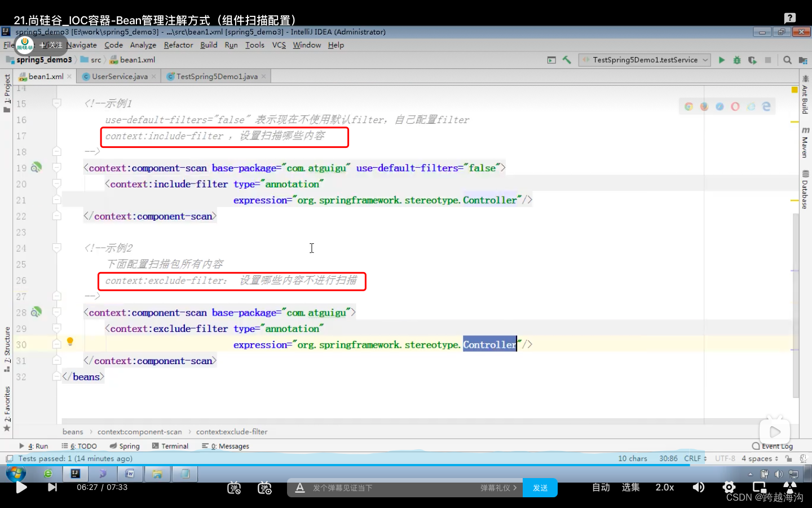Toggle the read-only lock icon in status bar
The image size is (812, 508).
tap(788, 458)
